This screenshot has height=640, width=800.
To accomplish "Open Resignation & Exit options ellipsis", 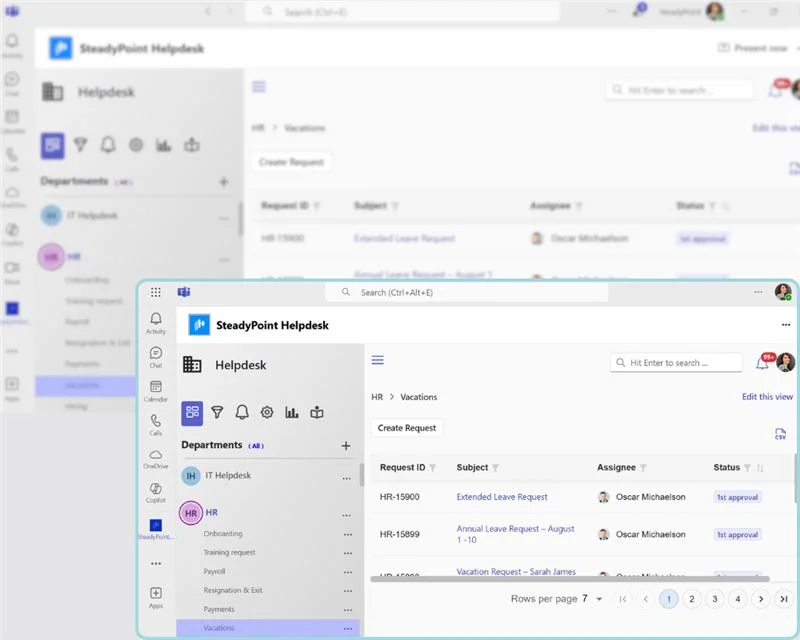I will pyautogui.click(x=348, y=591).
